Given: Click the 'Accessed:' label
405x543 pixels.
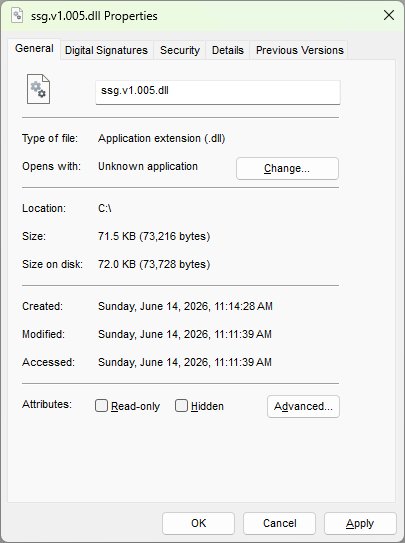Looking at the screenshot, I should click(x=48, y=362).
